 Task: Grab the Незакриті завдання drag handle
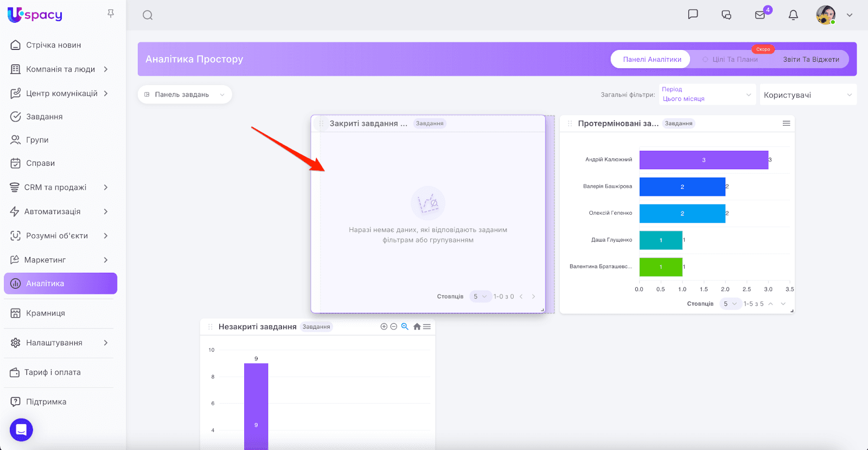click(x=210, y=327)
